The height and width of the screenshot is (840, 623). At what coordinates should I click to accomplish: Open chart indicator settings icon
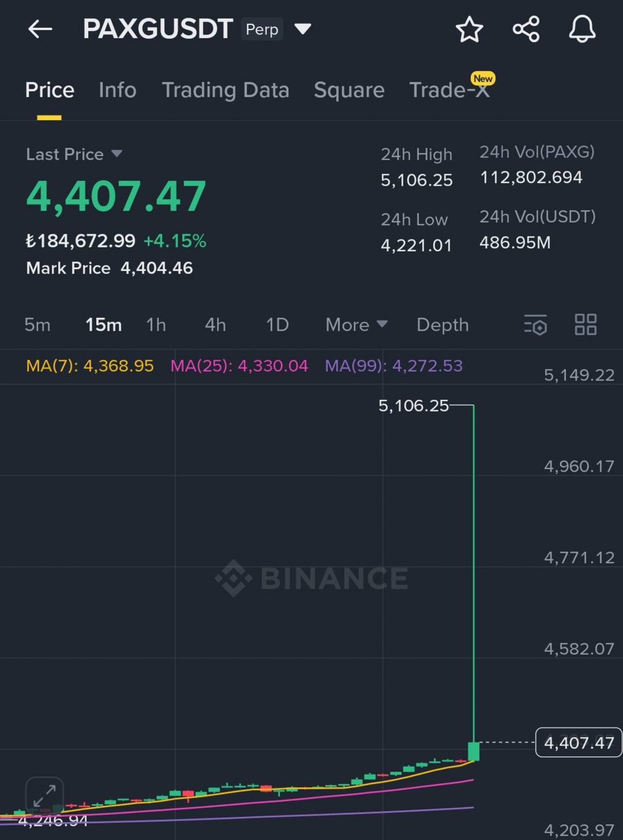(x=535, y=325)
